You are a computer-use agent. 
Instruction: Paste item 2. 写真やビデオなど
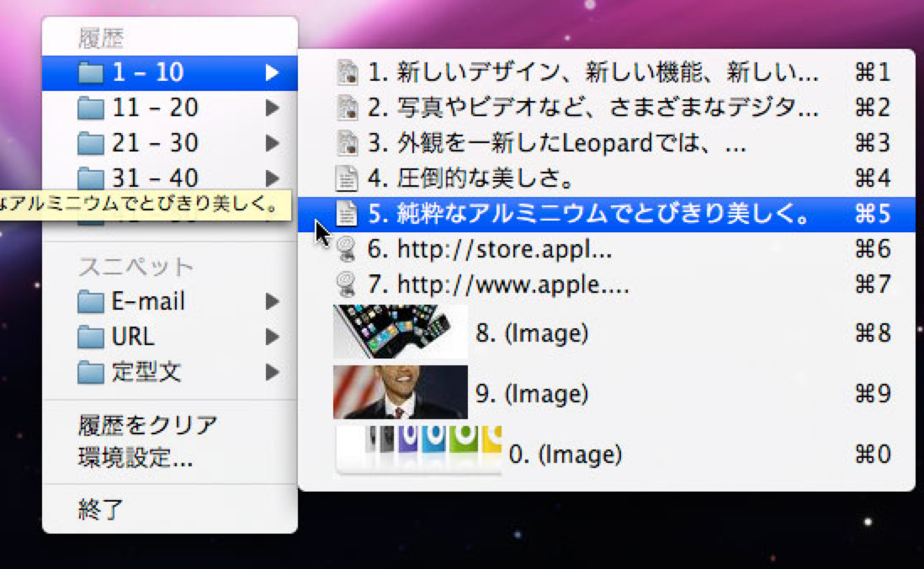[607, 108]
